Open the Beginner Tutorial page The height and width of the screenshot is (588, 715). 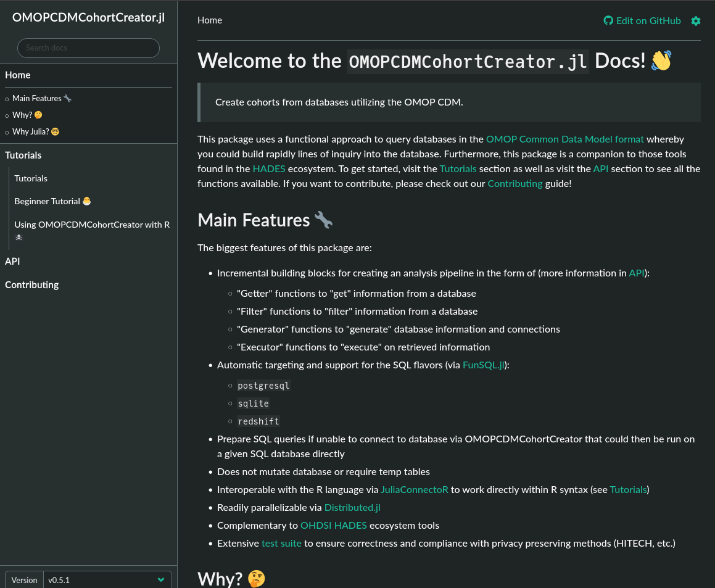[48, 202]
